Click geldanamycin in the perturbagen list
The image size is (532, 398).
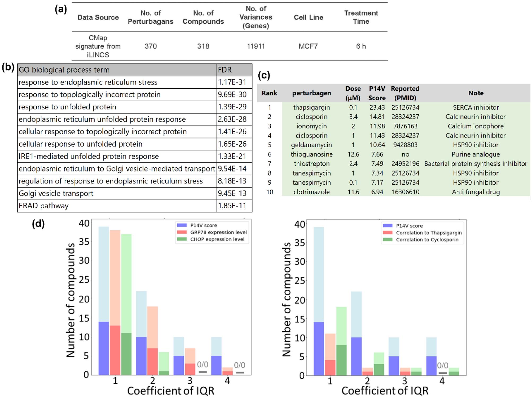[x=311, y=145]
